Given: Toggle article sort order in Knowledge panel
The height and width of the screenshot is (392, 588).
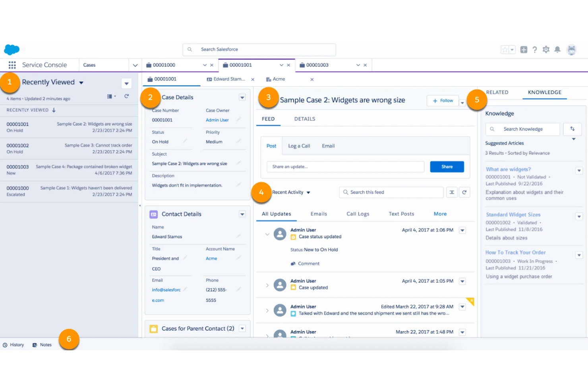Looking at the screenshot, I should [572, 129].
